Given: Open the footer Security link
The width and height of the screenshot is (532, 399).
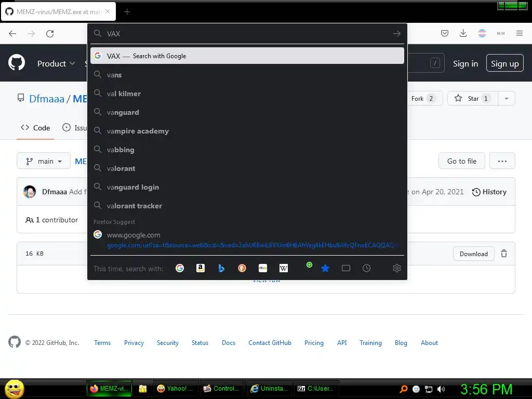Looking at the screenshot, I should pos(168,343).
